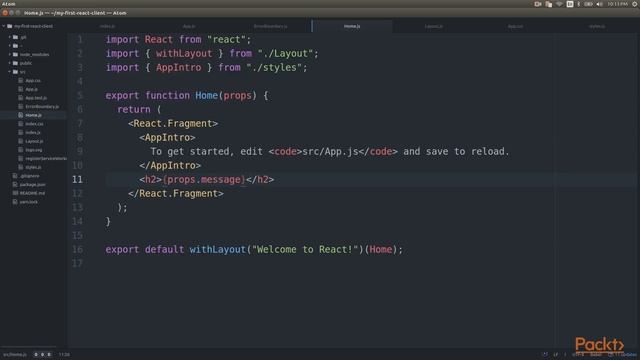Click the clock in the top bar

click(x=617, y=4)
